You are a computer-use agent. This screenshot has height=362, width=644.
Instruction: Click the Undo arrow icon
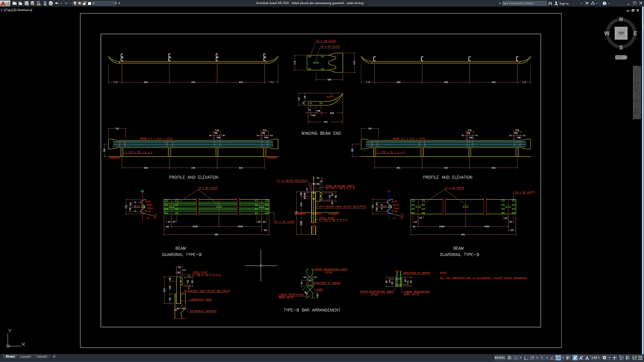point(57,4)
